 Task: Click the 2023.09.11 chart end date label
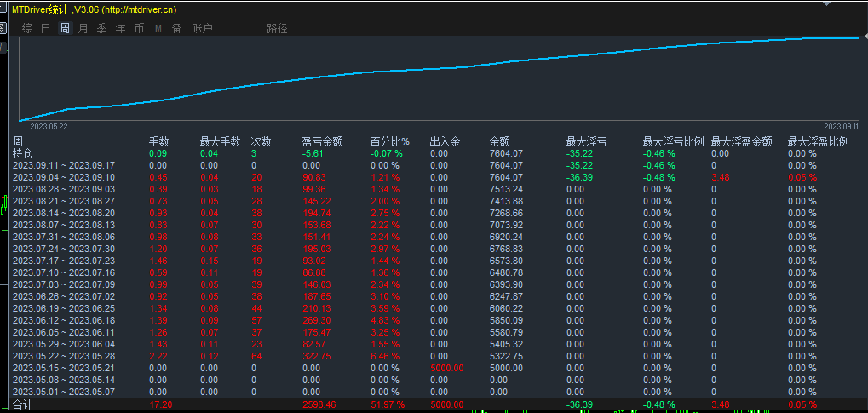[x=841, y=126]
